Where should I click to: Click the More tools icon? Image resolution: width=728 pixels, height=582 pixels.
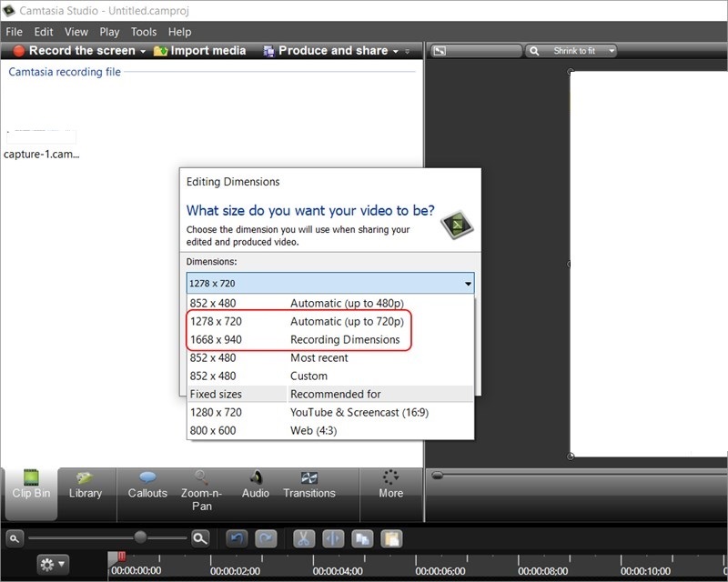click(x=391, y=485)
